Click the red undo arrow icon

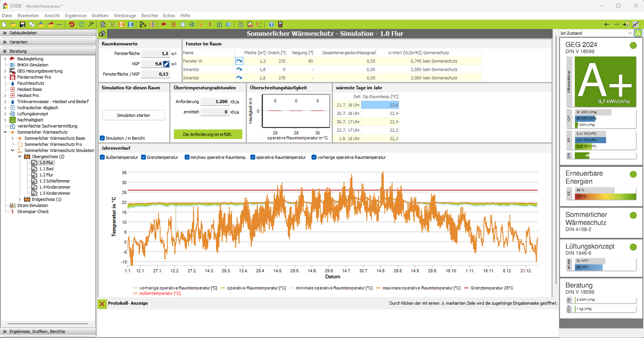tap(72, 24)
